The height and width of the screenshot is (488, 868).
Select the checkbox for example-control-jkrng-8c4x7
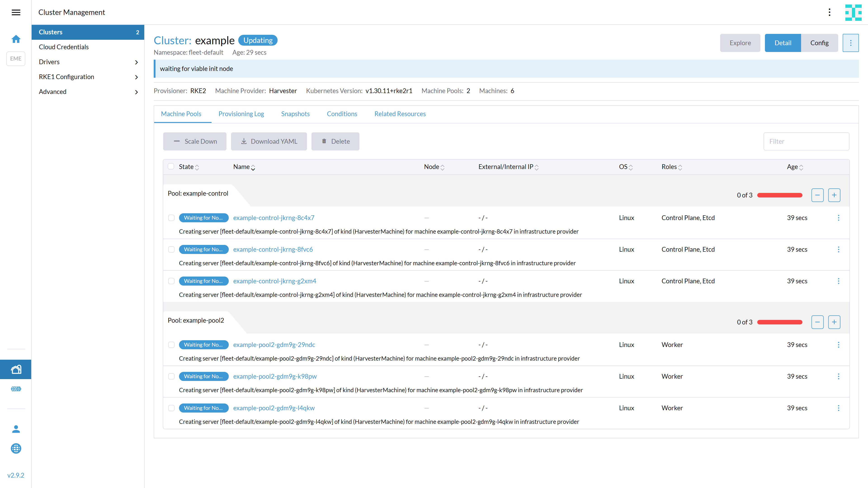point(171,218)
